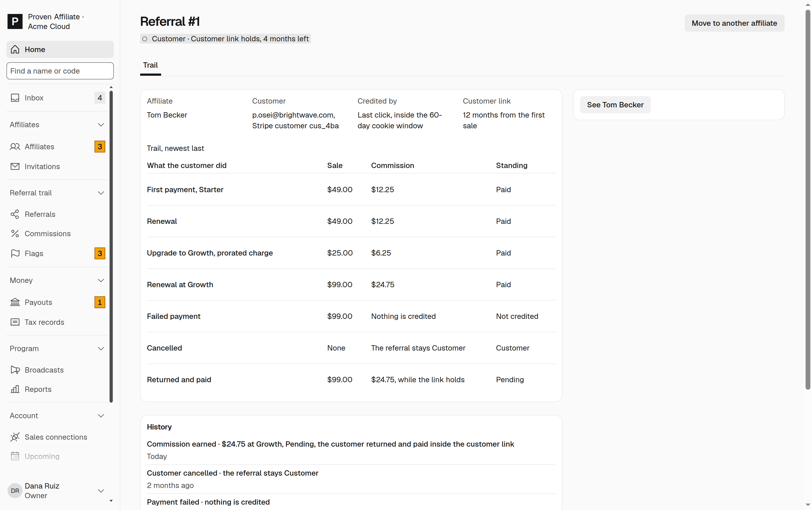812x510 pixels.
Task: Select the Affiliates people icon
Action: click(x=15, y=147)
